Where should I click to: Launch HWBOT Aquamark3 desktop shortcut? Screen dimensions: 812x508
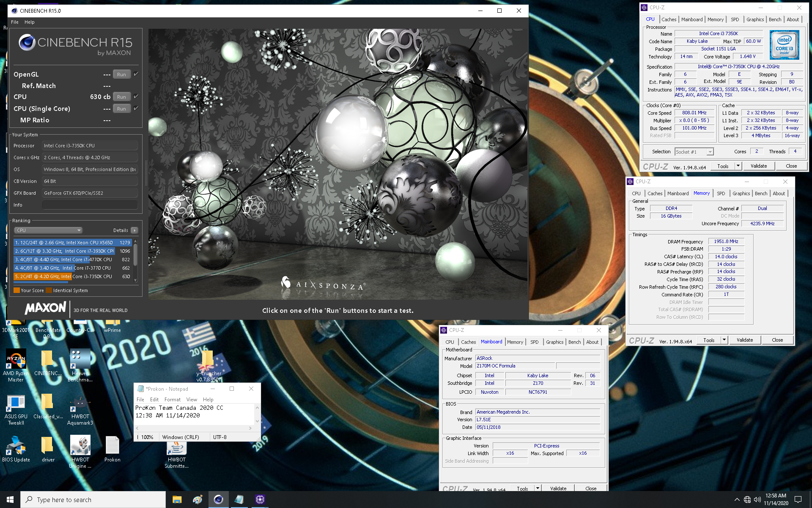coord(80,409)
